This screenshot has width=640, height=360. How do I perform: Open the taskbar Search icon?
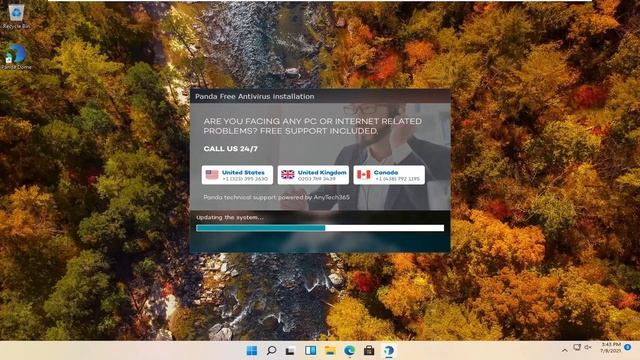click(x=271, y=351)
